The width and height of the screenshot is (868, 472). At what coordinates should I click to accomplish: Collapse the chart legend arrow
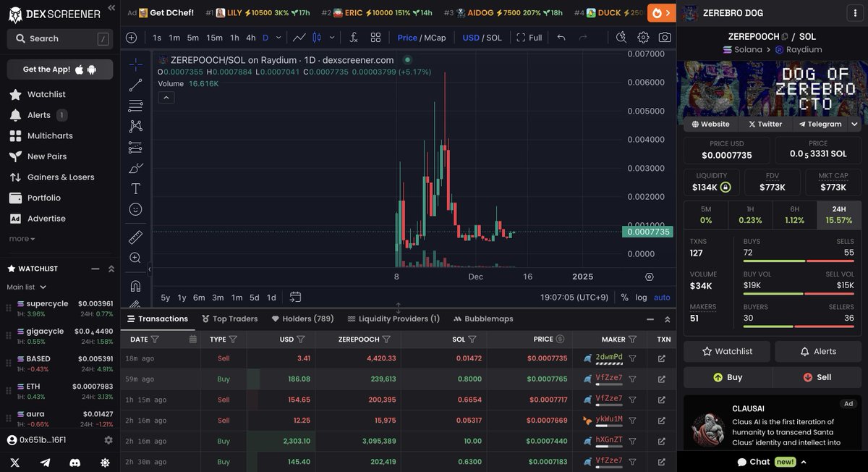click(166, 98)
